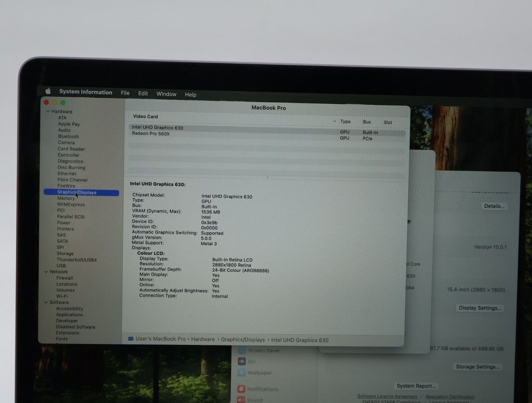Sort by the Slot column header
Image resolution: width=532 pixels, height=403 pixels.
[x=388, y=123]
